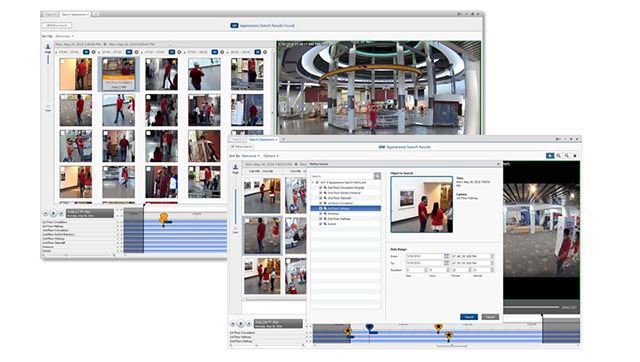Switch to the first tab in front window

tap(238, 140)
